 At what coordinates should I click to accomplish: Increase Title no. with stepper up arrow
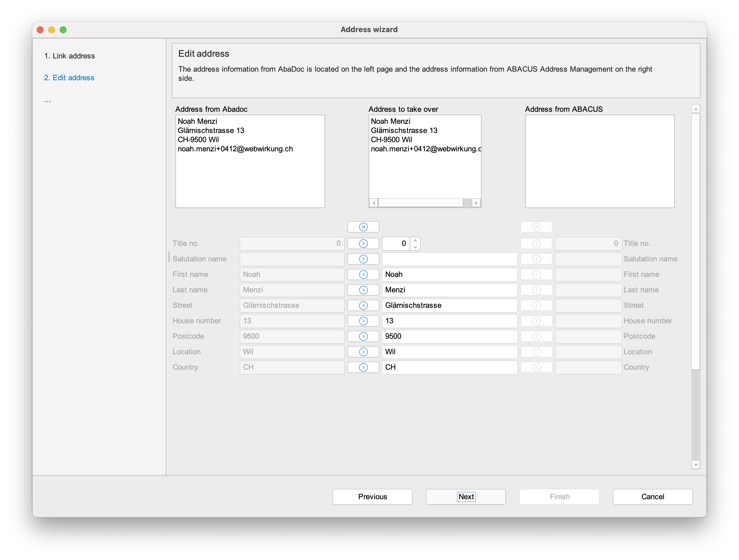(x=415, y=240)
